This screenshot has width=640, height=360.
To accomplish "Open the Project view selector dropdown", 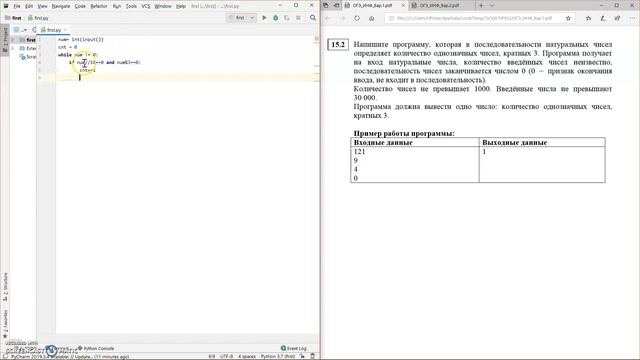I will (x=19, y=30).
